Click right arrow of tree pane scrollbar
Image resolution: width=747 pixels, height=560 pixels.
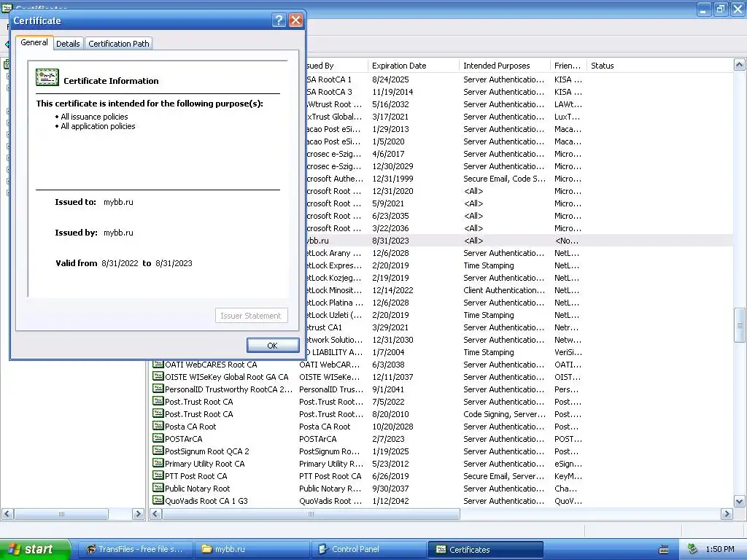coord(138,514)
